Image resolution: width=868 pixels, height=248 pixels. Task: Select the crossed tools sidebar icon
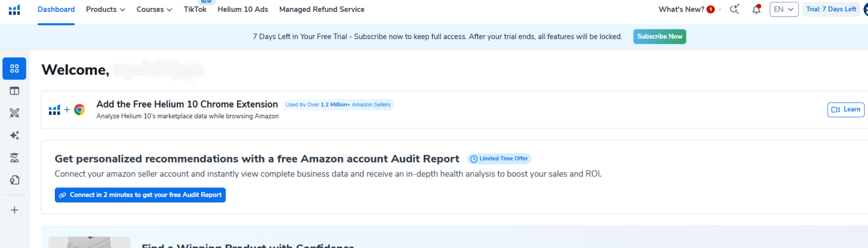point(15,113)
